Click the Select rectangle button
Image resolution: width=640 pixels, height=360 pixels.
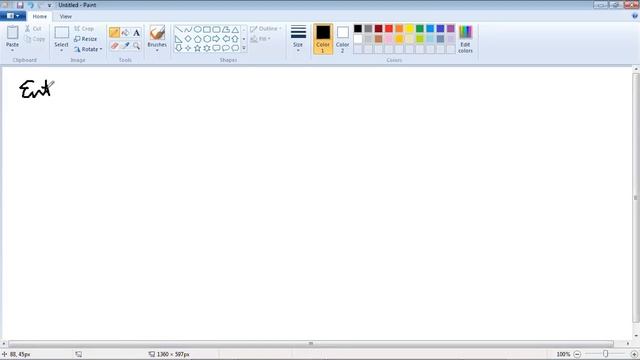(61, 36)
